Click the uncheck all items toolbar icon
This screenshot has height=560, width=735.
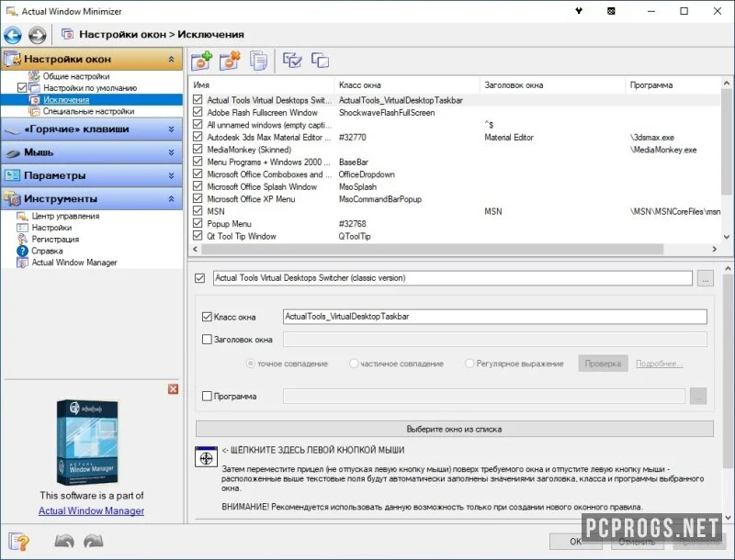(321, 60)
